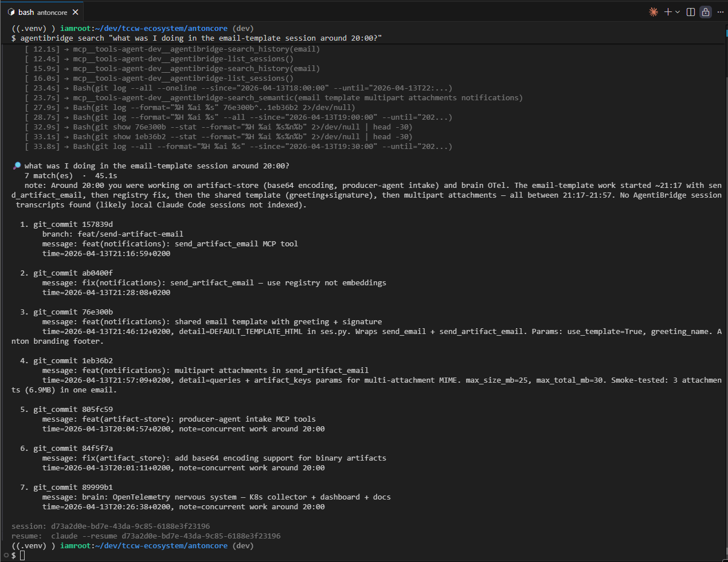Click the terminal's vertical scrollbar
Viewport: 728px width, 562px height.
[725, 286]
